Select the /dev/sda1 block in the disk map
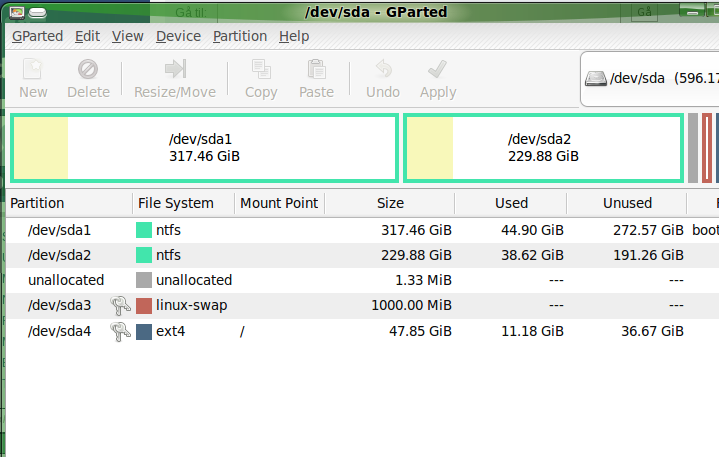Viewport: 719px width, 457px height. coord(204,148)
